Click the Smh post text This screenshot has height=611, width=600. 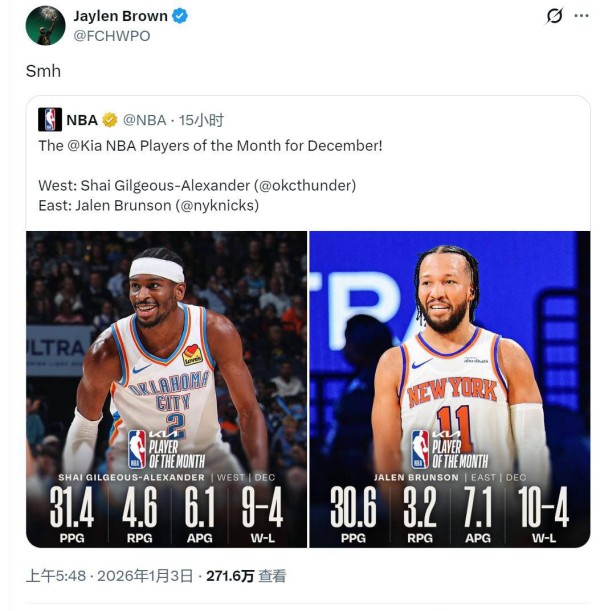(43, 71)
